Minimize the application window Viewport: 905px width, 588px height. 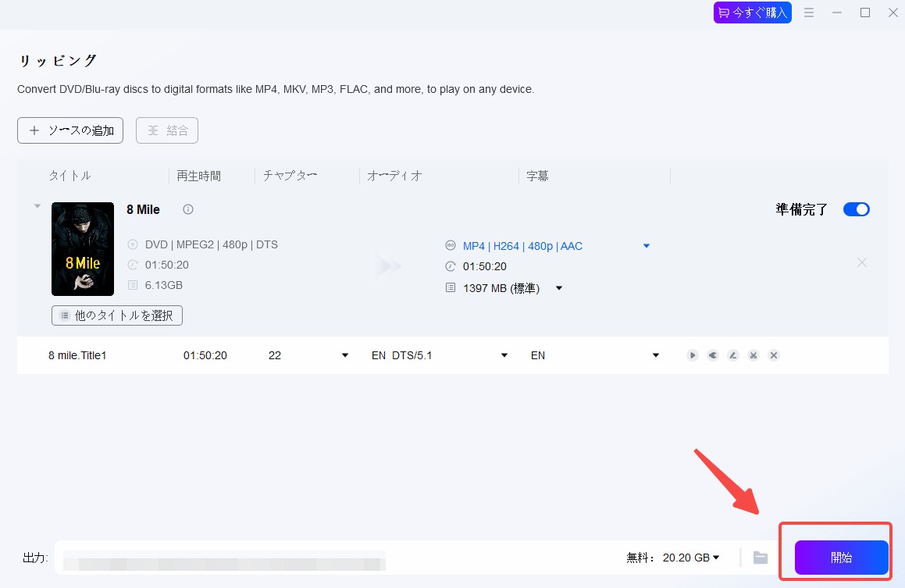click(837, 12)
